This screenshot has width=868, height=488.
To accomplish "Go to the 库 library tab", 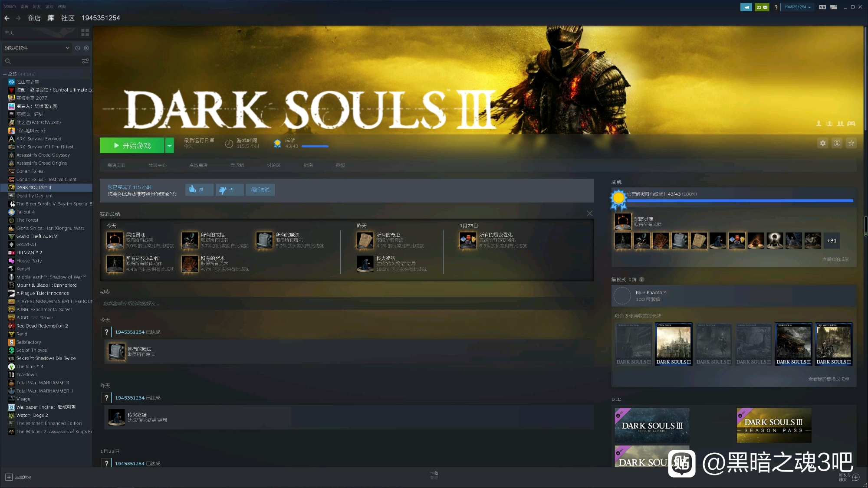I will (51, 18).
